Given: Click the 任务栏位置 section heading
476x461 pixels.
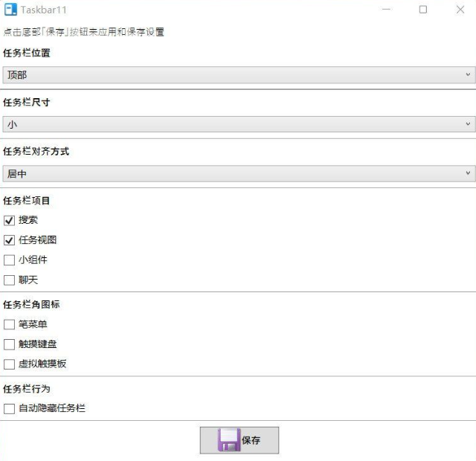Looking at the screenshot, I should (x=27, y=53).
